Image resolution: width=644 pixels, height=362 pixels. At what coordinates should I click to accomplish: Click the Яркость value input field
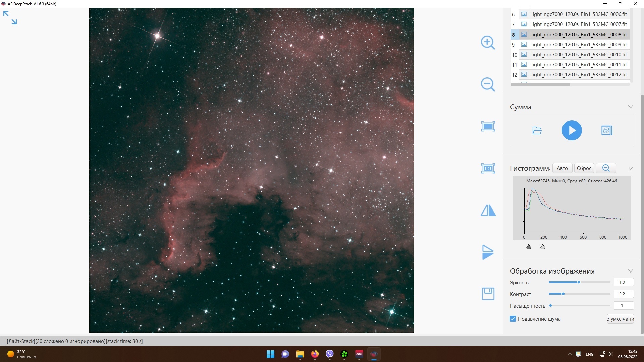pyautogui.click(x=623, y=282)
